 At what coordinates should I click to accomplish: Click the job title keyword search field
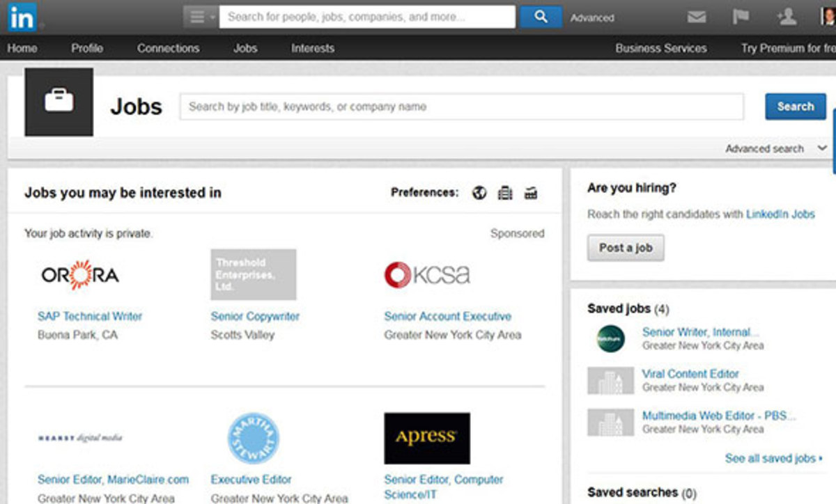(461, 107)
